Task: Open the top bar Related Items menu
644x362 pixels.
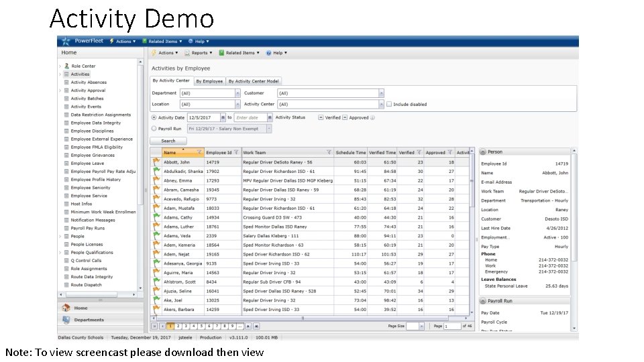Action: coord(162,42)
